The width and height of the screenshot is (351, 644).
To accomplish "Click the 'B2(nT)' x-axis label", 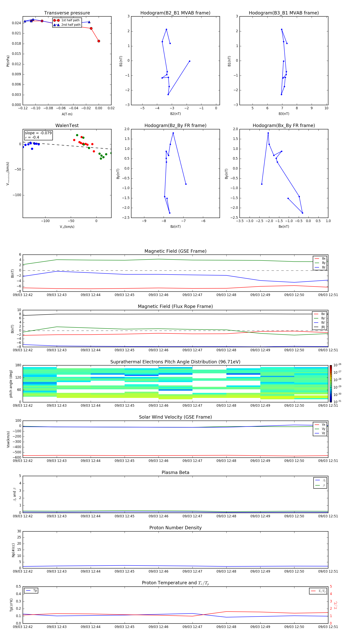I will point(175,114).
